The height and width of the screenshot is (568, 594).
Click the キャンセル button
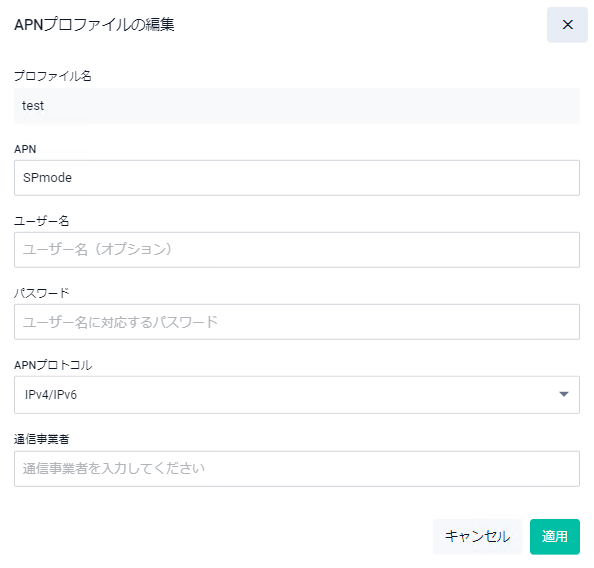(477, 537)
